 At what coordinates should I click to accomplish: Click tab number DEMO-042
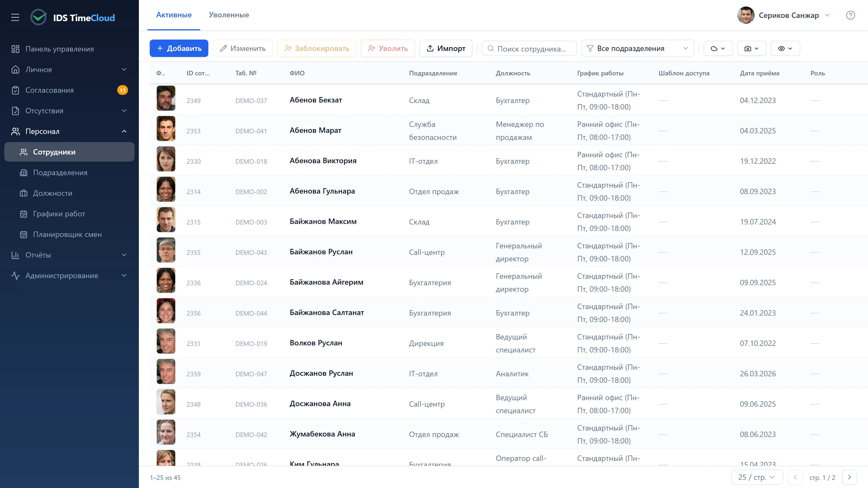point(251,434)
